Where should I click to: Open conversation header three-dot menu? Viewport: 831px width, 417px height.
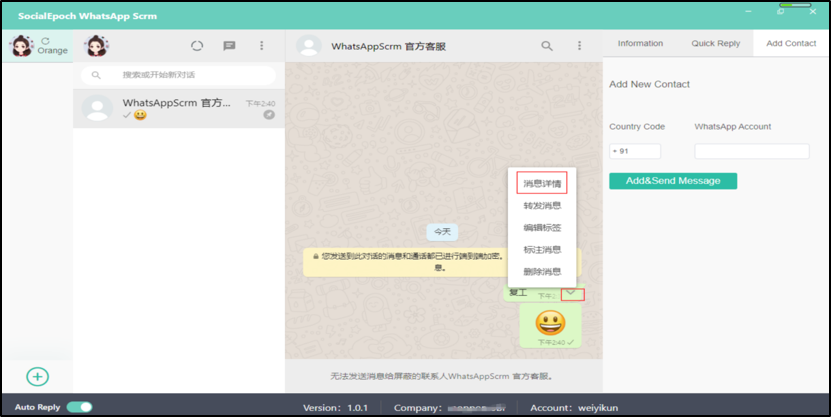coord(579,46)
